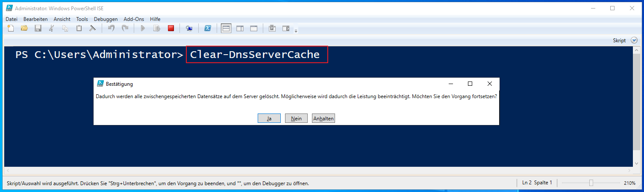
Task: Decline with the Nein button
Action: pos(296,118)
